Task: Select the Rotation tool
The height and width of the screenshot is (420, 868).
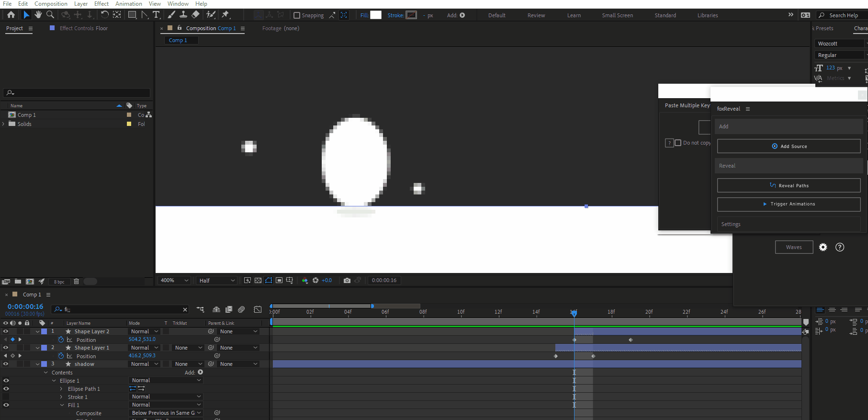Action: [104, 15]
